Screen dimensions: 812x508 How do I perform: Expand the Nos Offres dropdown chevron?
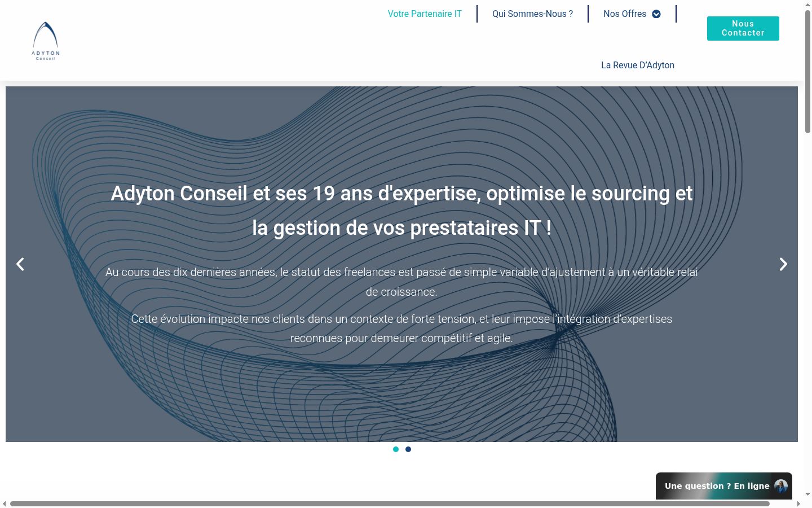pyautogui.click(x=656, y=14)
